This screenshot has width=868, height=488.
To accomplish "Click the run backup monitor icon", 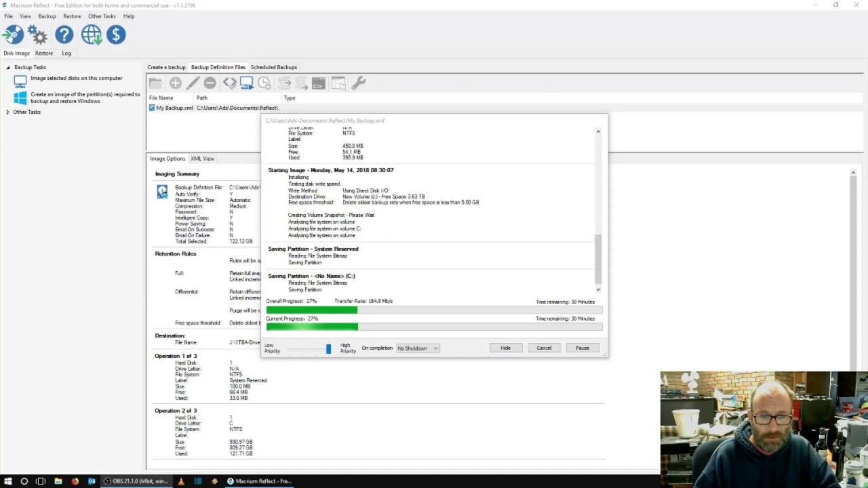I will (x=247, y=83).
